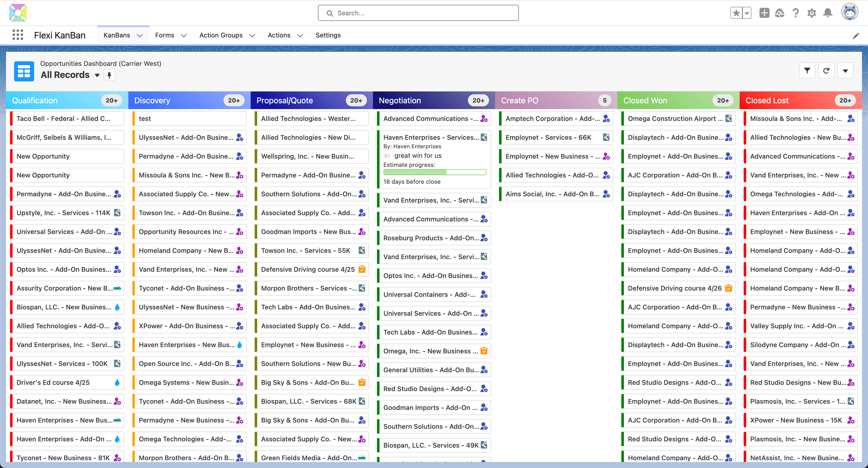Open the Wellspring, Inc. - New Business card
868x468 pixels.
click(x=312, y=156)
